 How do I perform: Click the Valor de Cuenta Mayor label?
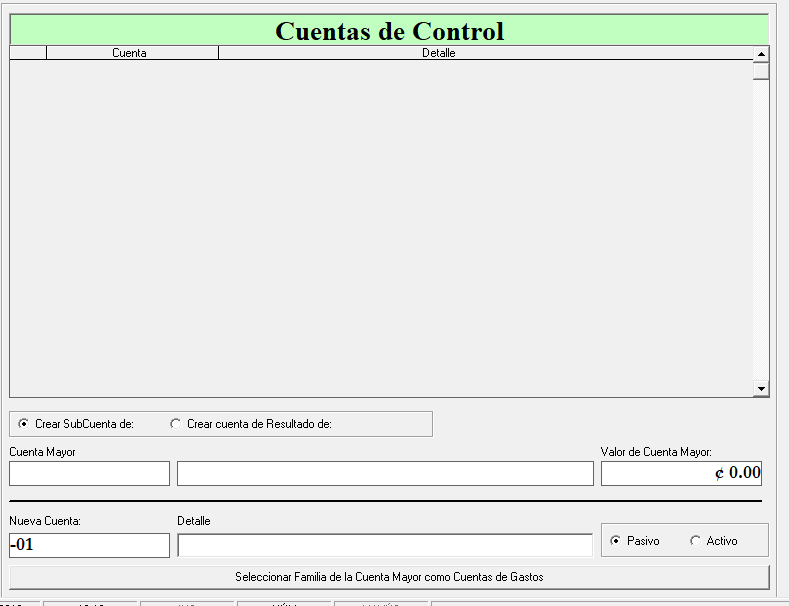click(x=656, y=452)
